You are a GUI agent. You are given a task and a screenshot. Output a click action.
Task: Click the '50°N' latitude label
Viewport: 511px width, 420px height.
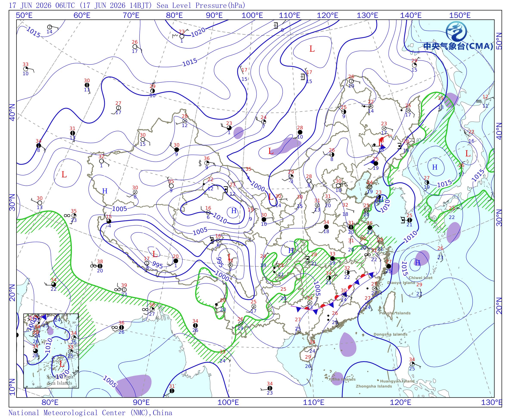point(499,41)
